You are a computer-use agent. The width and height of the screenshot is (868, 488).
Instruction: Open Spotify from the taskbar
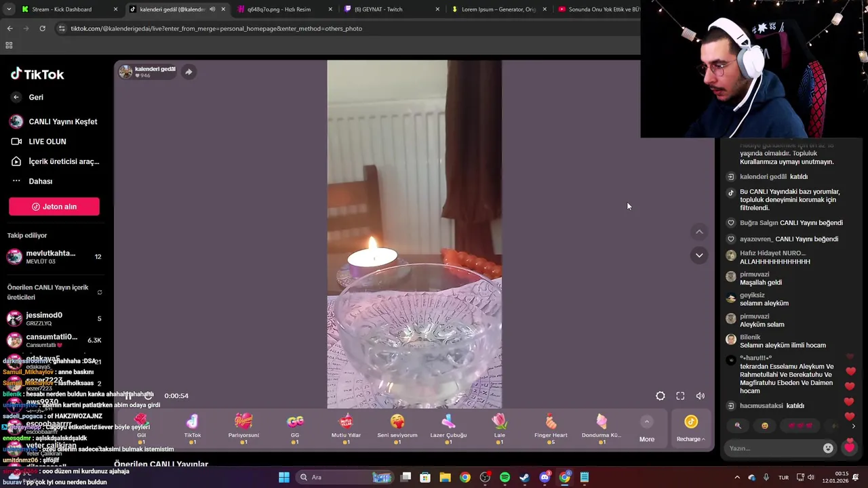pyautogui.click(x=505, y=477)
